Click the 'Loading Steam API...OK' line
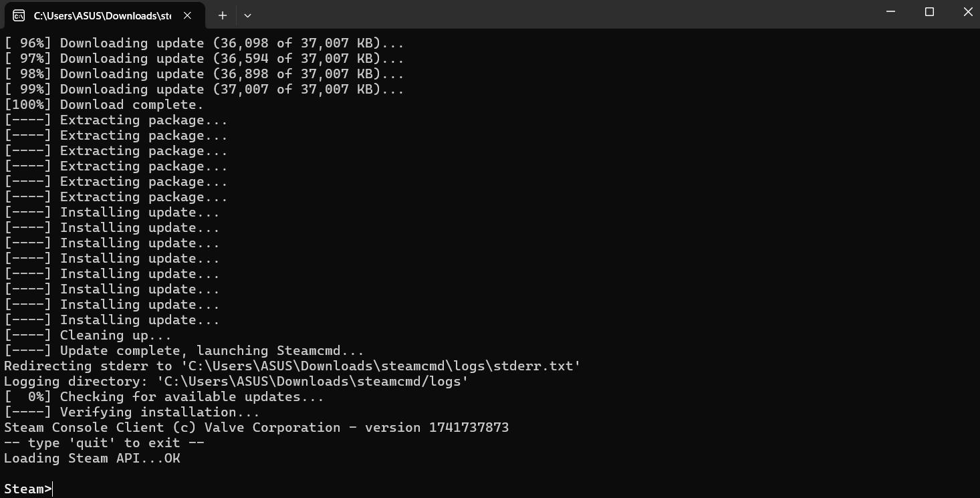The width and height of the screenshot is (980, 498). coord(92,459)
